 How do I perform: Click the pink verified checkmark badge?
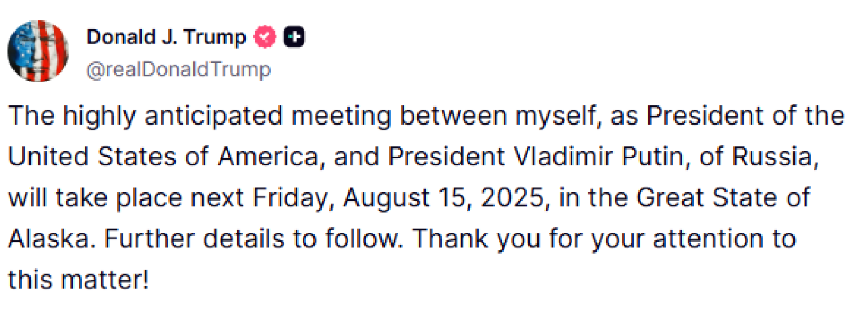coord(266,38)
